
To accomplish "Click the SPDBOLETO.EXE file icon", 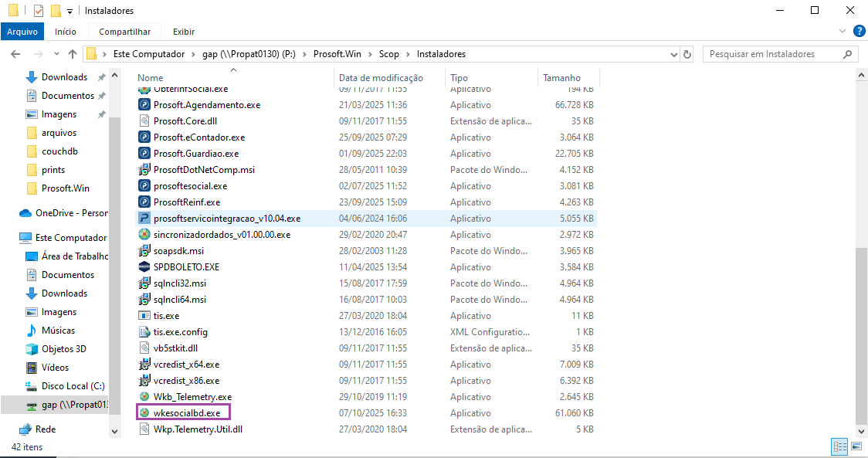I will click(x=144, y=267).
